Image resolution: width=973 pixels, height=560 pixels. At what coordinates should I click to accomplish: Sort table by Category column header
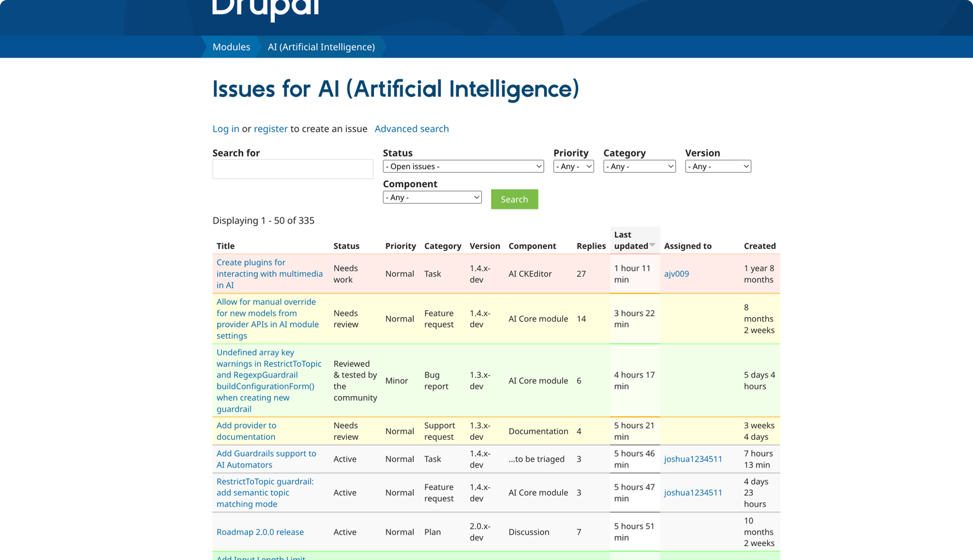[x=443, y=246]
